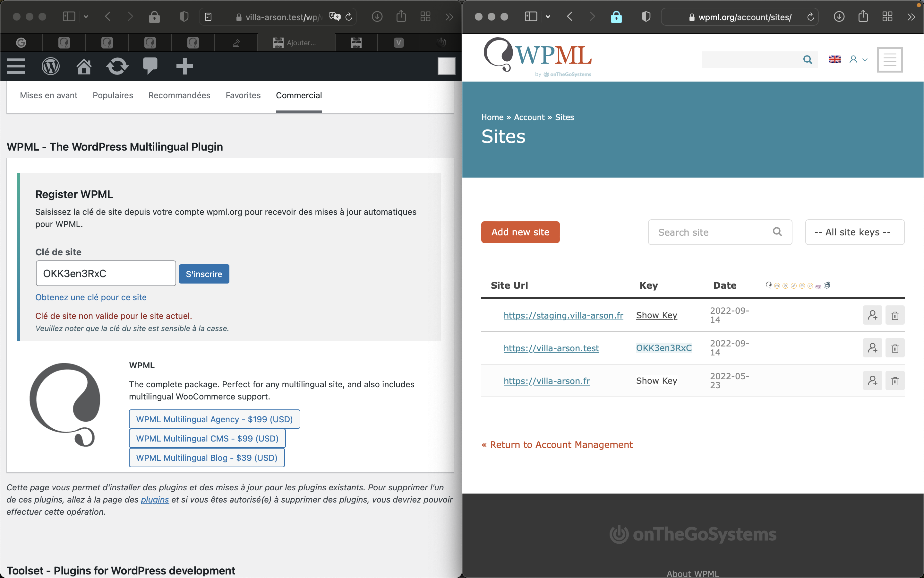This screenshot has height=578, width=924.
Task: Open updates via circular arrows icon
Action: pos(117,66)
